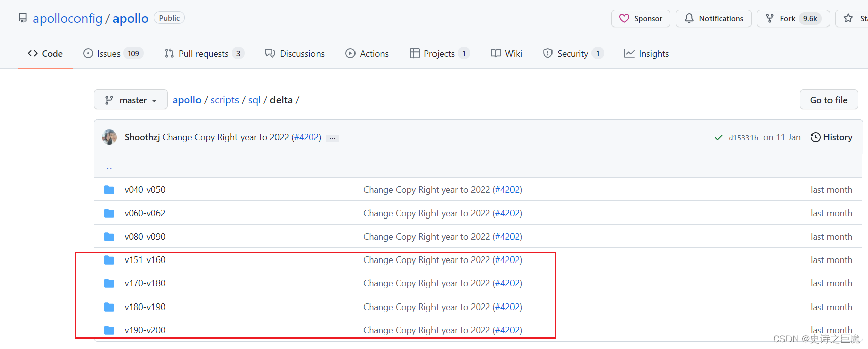Click the Go to file button

[828, 100]
